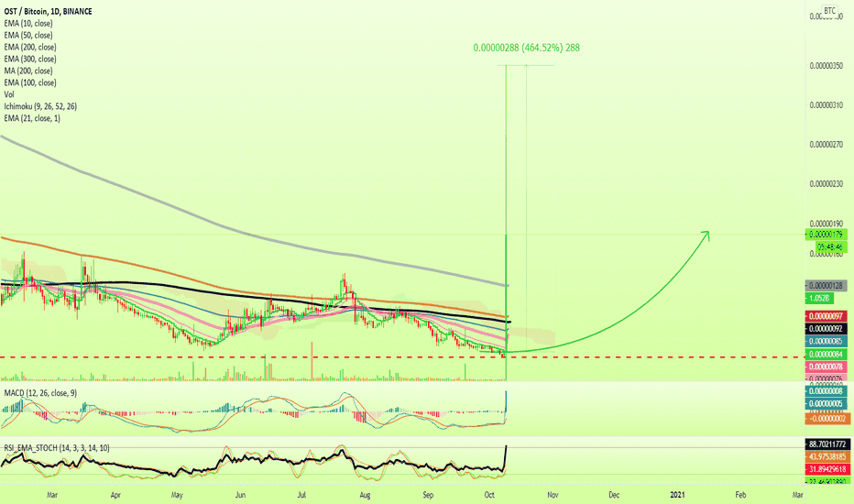The image size is (854, 504).
Task: Click the BTC currency button on price axis
Action: pos(829,11)
